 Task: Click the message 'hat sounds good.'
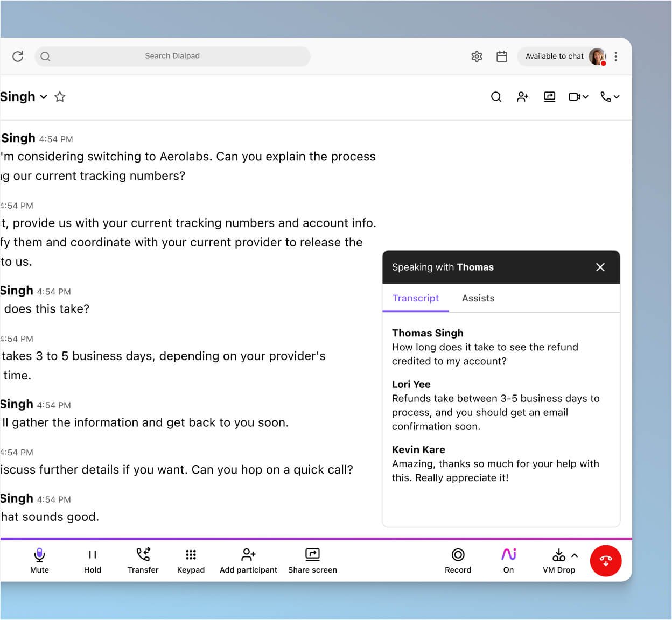pyautogui.click(x=50, y=517)
